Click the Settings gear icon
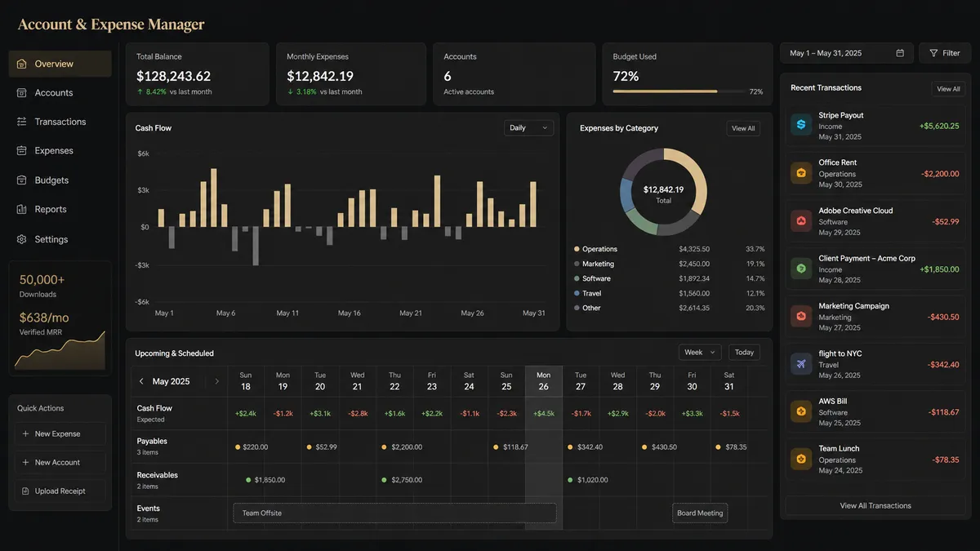The width and height of the screenshot is (980, 551). click(x=21, y=239)
